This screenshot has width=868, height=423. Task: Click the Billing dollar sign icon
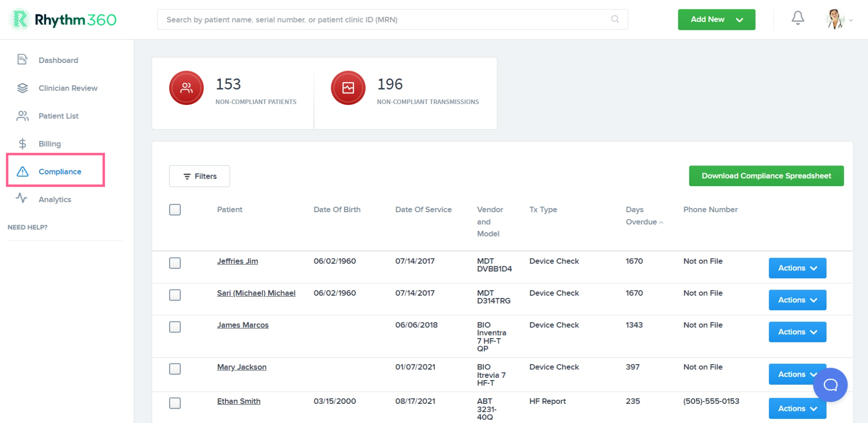22,144
